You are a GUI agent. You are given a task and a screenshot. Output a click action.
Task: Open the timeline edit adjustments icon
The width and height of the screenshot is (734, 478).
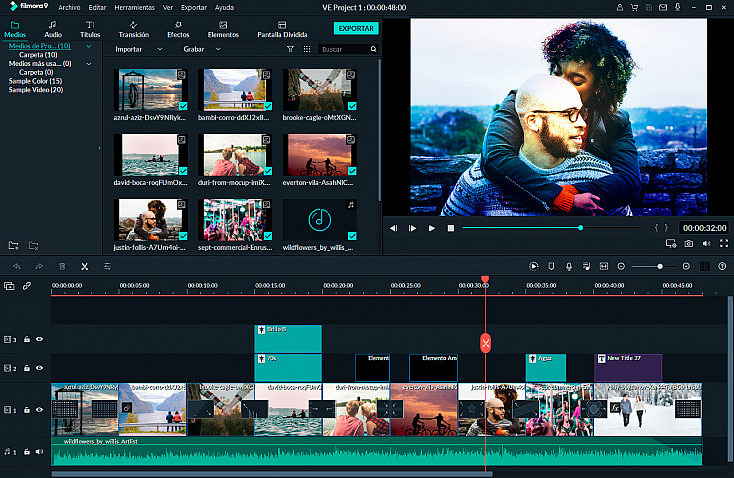coord(107,266)
